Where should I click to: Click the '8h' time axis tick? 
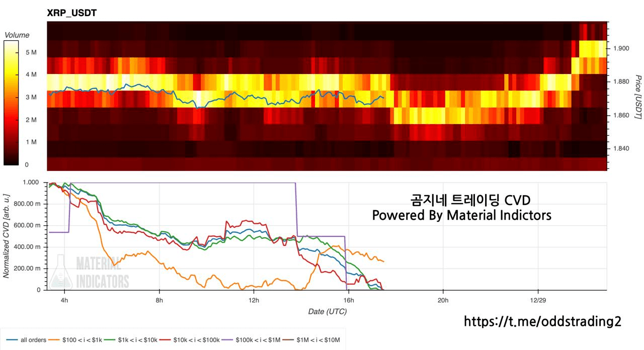159,300
